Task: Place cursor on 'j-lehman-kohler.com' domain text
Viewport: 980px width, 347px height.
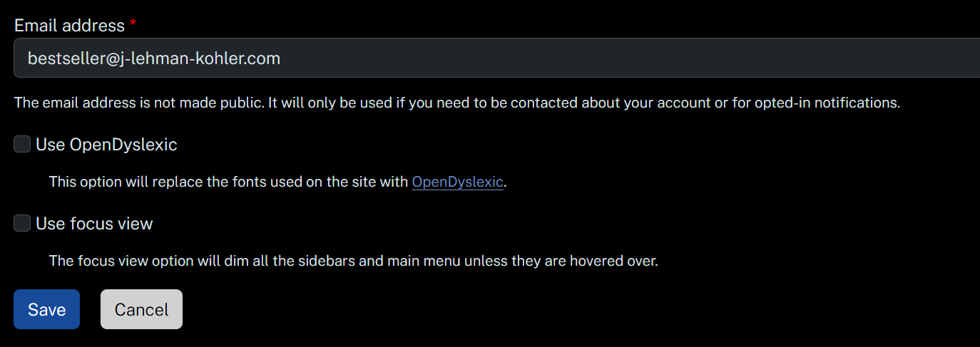Action: click(x=200, y=58)
